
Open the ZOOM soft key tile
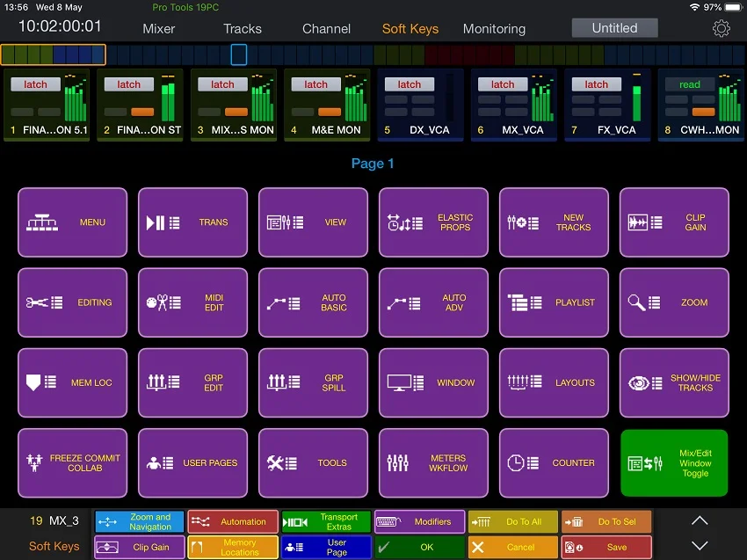(x=674, y=302)
